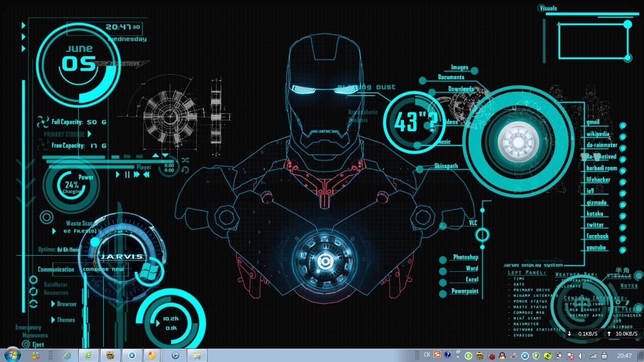Open the gizmodo web link
Screen dimensions: 644x362
pos(596,202)
